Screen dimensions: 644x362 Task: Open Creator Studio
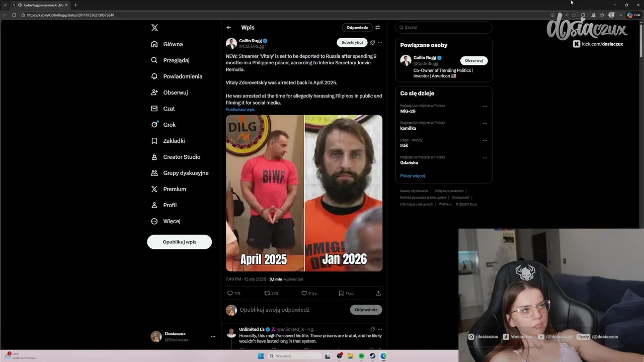(176, 157)
